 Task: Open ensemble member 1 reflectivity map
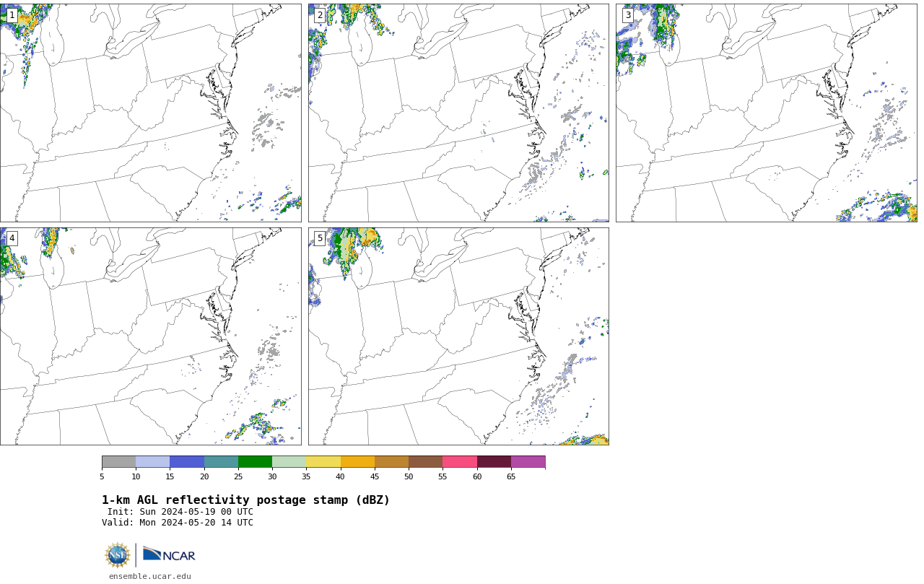150,113
